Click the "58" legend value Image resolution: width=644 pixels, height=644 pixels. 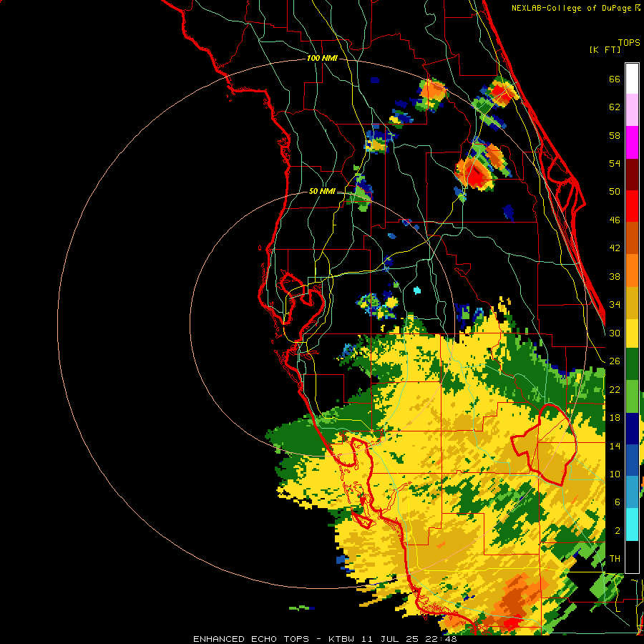(x=615, y=135)
